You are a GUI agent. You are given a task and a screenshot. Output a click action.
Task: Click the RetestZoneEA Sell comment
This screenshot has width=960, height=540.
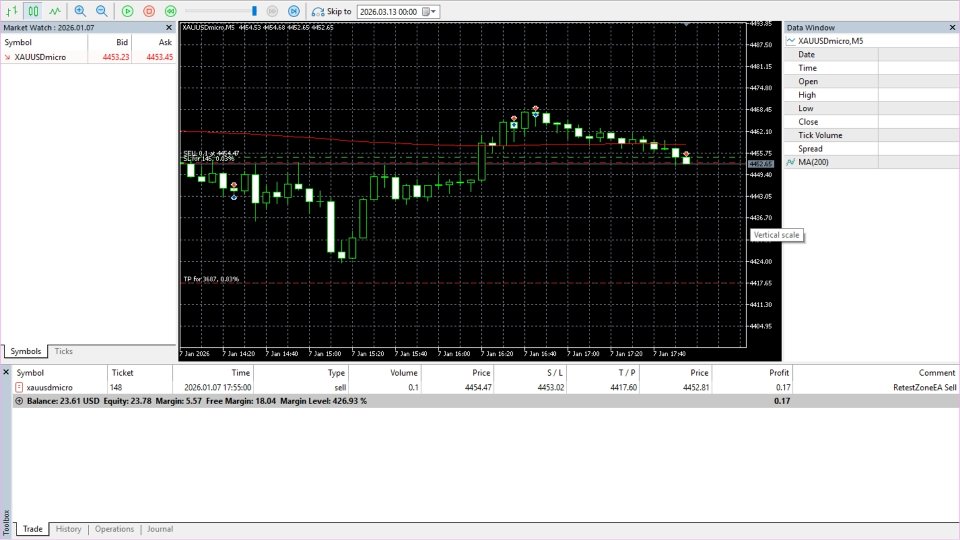[x=924, y=388]
